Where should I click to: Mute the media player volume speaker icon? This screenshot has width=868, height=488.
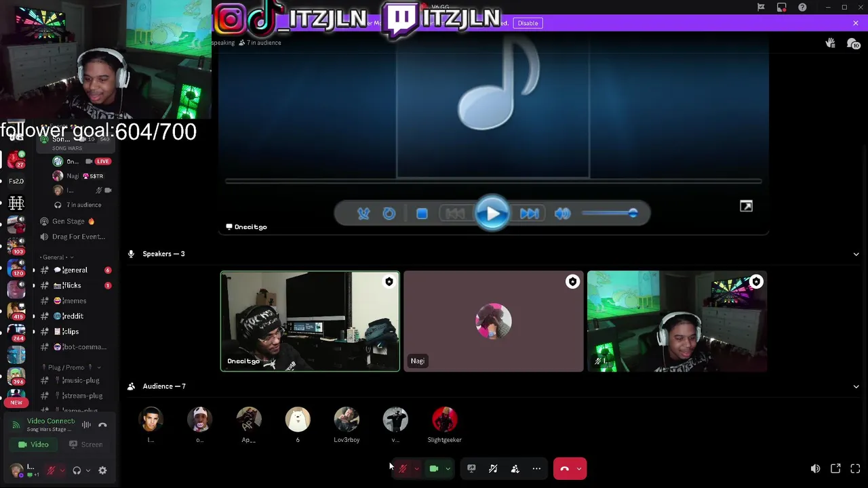562,213
